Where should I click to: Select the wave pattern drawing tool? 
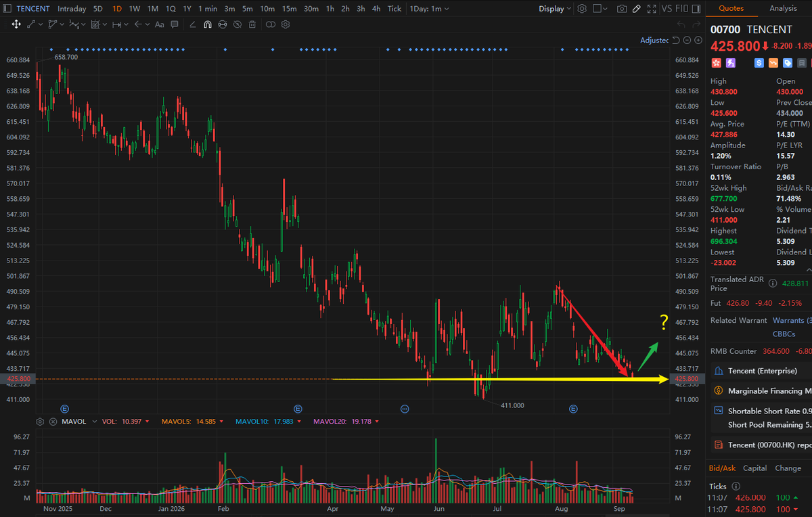(x=74, y=24)
